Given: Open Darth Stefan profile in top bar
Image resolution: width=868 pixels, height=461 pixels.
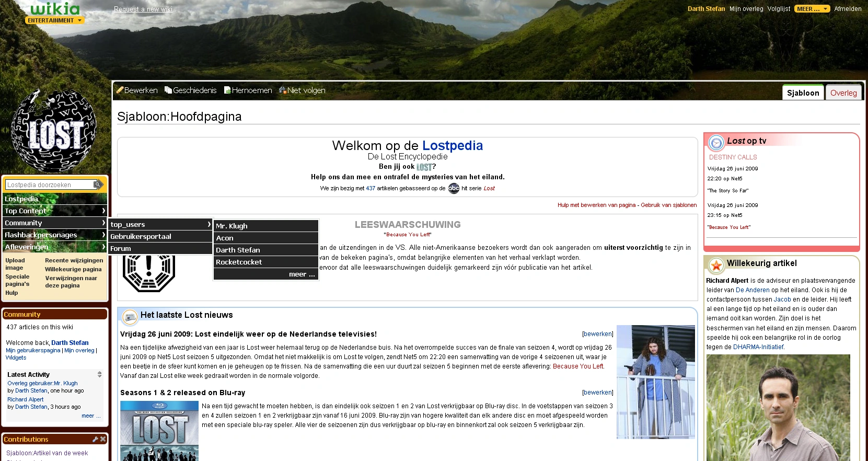Looking at the screenshot, I should coord(706,9).
